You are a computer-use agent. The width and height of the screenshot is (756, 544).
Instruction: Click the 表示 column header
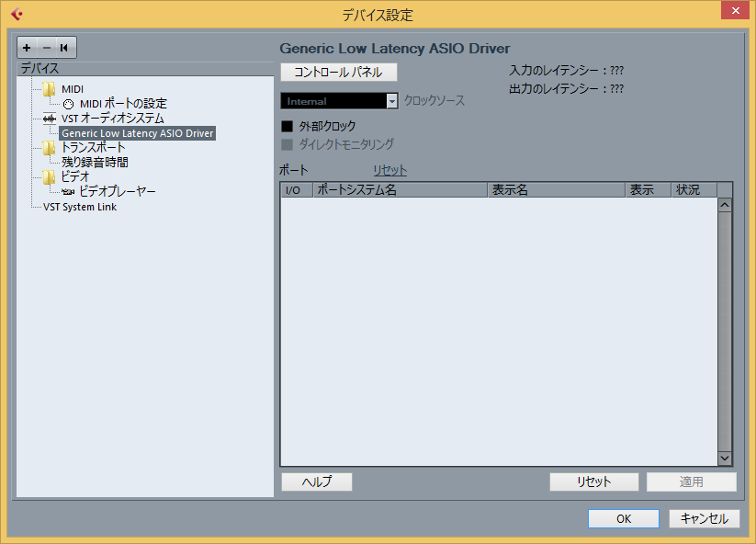(x=648, y=190)
